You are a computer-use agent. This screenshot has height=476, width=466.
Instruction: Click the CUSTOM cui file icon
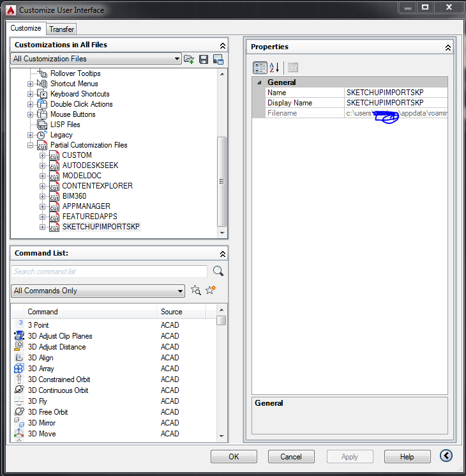pyautogui.click(x=54, y=155)
